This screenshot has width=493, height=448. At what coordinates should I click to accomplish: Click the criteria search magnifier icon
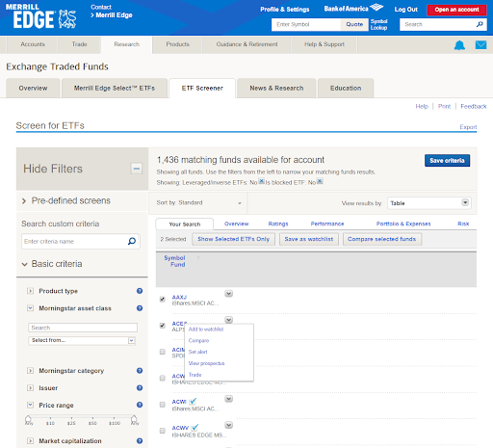pos(132,241)
